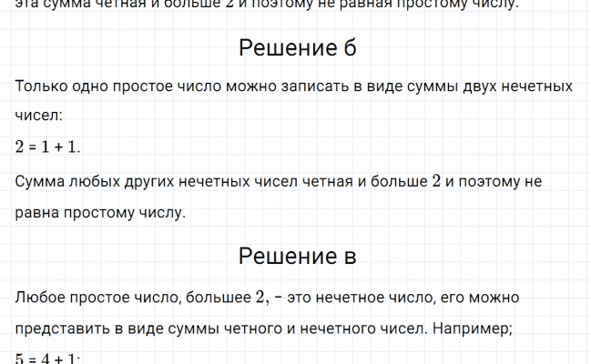The image size is (591, 364).
Task: Click the word "любых" in Решение б
Action: pos(88,182)
